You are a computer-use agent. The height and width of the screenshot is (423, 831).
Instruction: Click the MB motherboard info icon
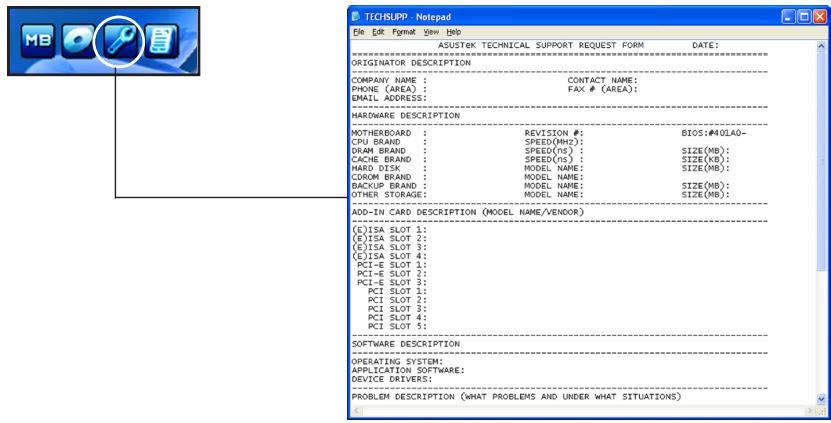(x=38, y=41)
